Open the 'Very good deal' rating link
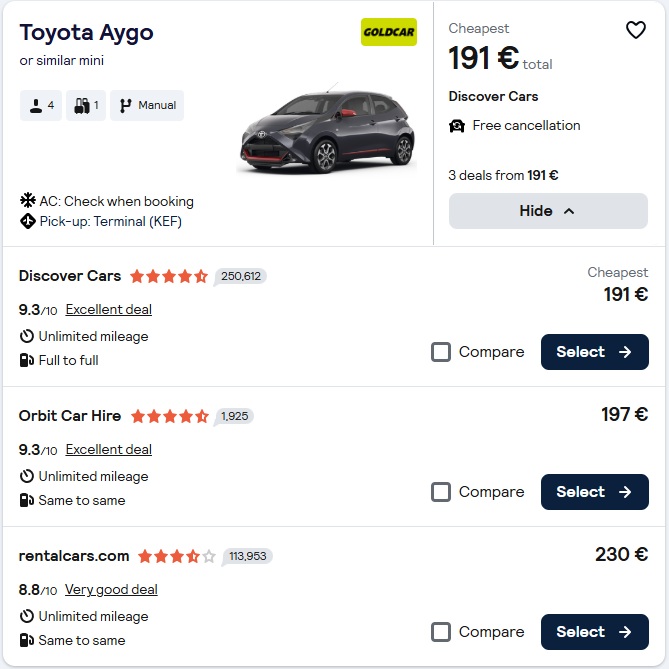The image size is (669, 669). pos(111,589)
